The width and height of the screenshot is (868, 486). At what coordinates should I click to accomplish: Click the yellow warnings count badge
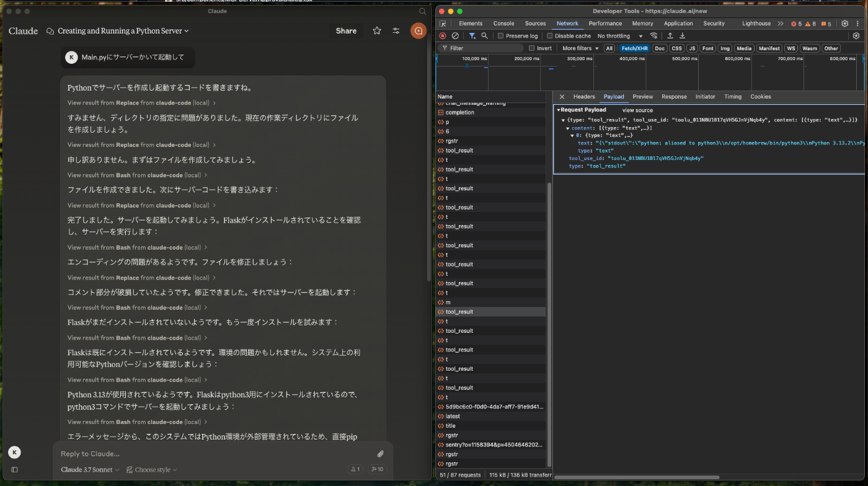[x=811, y=24]
